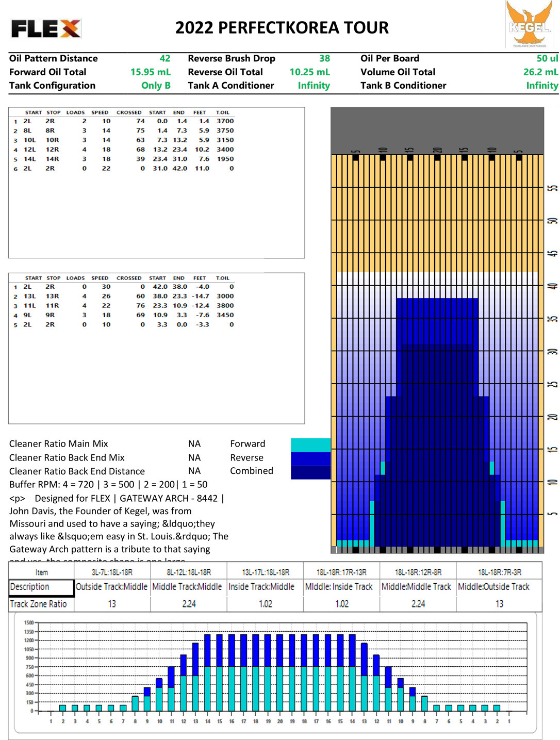Click start cell '8L' in forward table
The height and width of the screenshot is (740, 560).
pyautogui.click(x=27, y=130)
